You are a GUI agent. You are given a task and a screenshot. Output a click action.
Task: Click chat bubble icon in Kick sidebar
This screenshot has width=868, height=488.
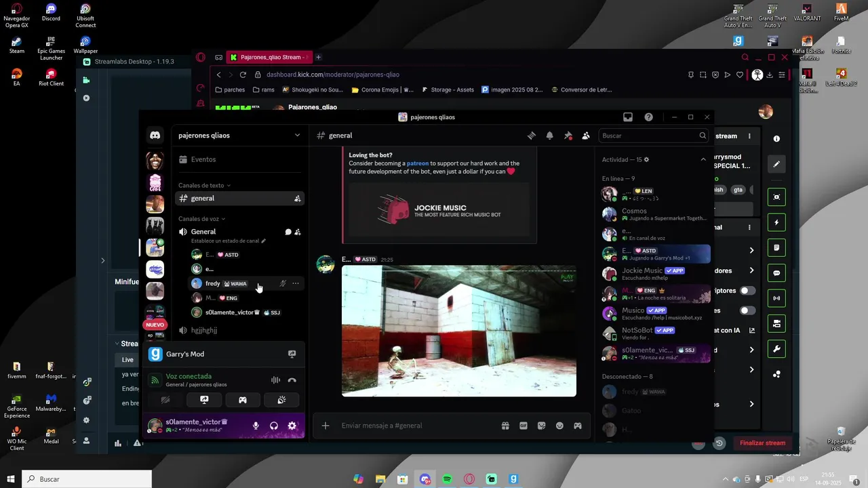click(776, 273)
